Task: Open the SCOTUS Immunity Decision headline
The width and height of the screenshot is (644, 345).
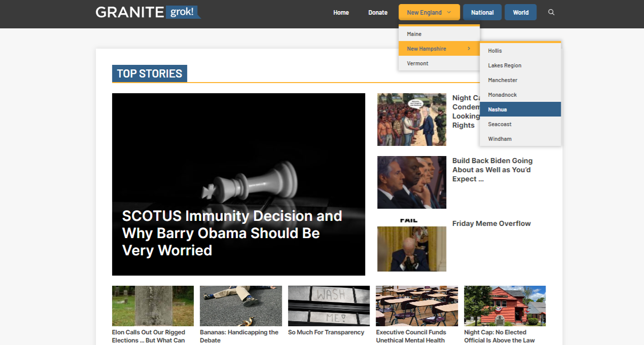Action: [232, 233]
